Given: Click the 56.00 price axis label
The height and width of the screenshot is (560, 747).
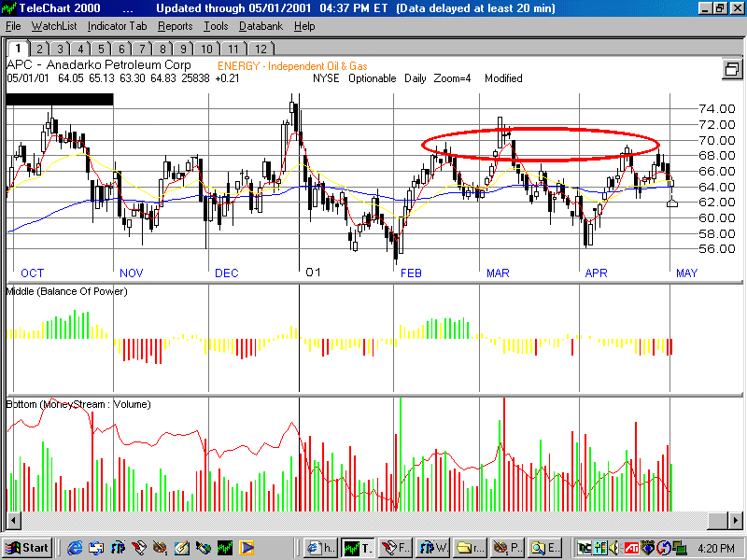Looking at the screenshot, I should [x=717, y=249].
